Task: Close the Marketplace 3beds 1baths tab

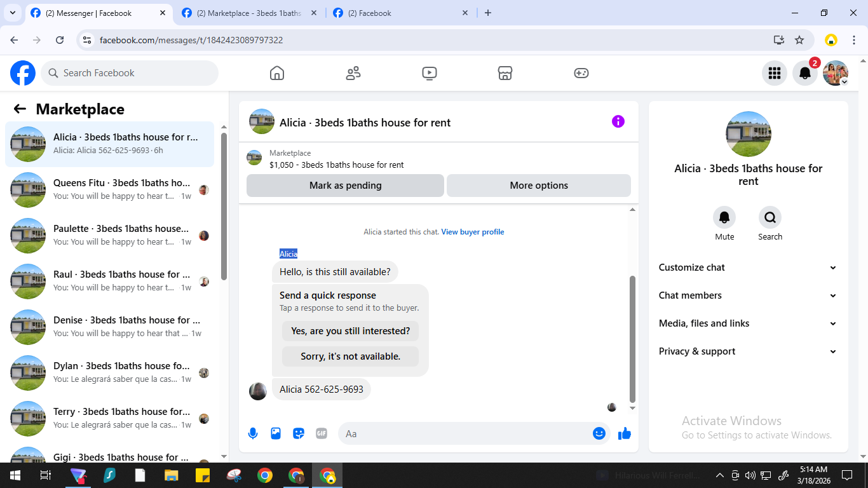Action: (313, 13)
